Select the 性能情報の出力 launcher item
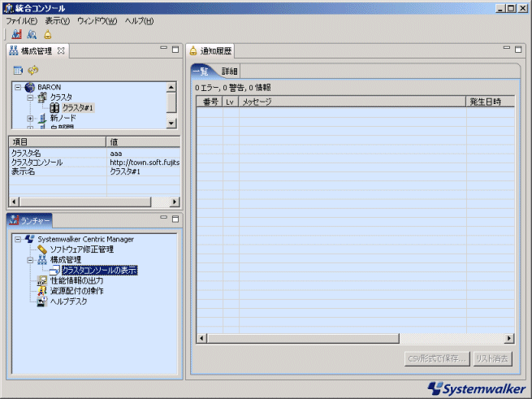 click(76, 281)
